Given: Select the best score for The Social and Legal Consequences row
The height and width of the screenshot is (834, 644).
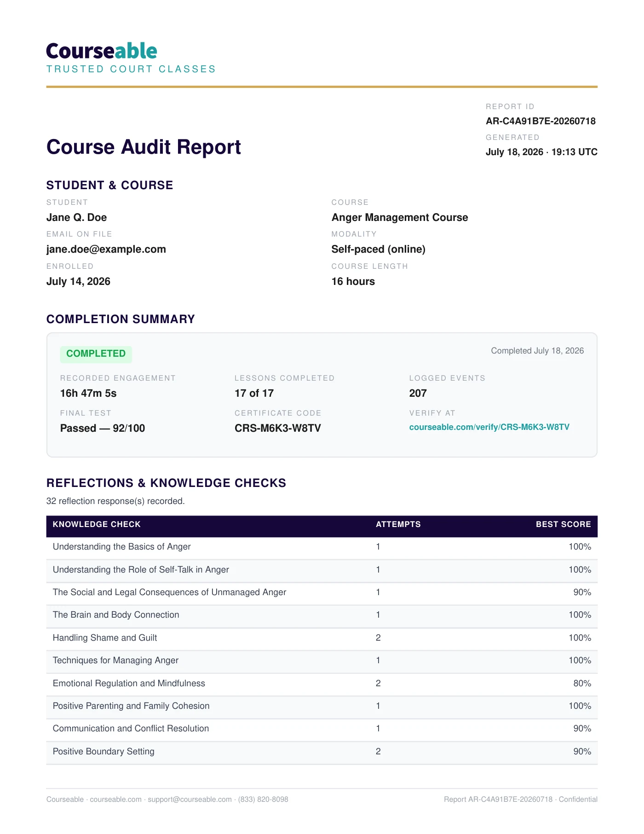Looking at the screenshot, I should (582, 592).
